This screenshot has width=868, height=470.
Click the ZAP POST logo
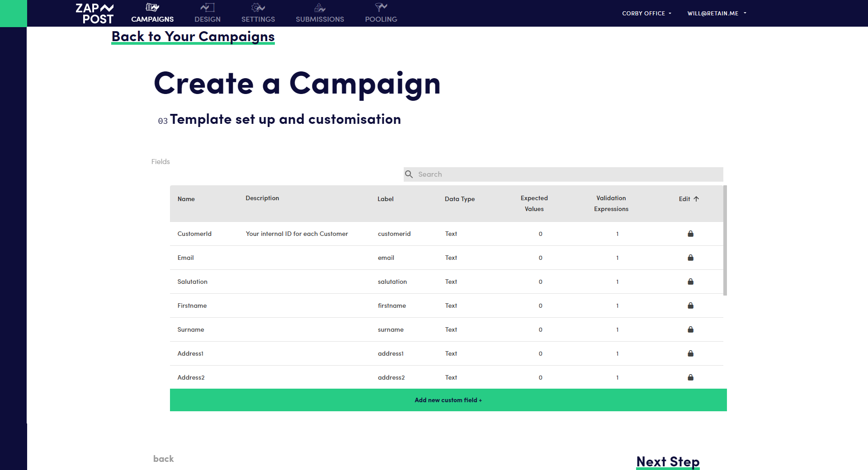(94, 14)
